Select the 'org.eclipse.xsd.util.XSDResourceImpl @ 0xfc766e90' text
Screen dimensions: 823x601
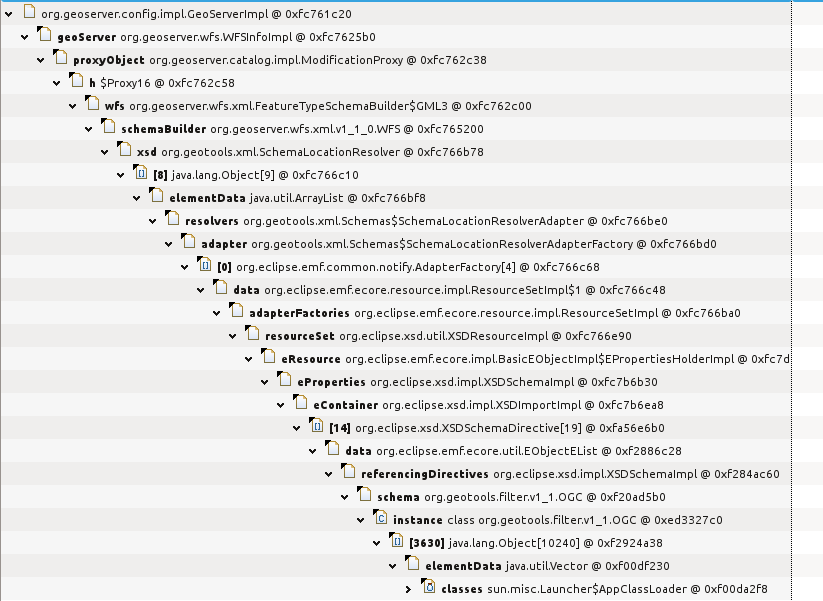coord(486,336)
